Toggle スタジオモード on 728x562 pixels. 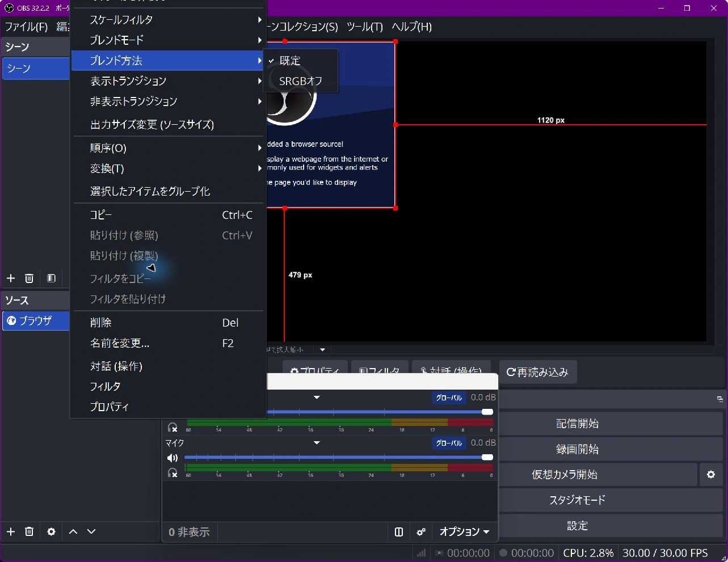tap(577, 500)
